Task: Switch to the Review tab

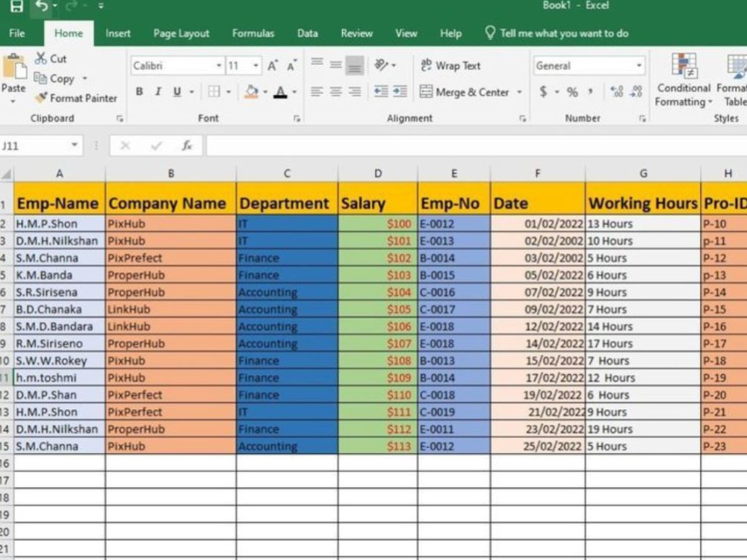Action: coord(356,34)
